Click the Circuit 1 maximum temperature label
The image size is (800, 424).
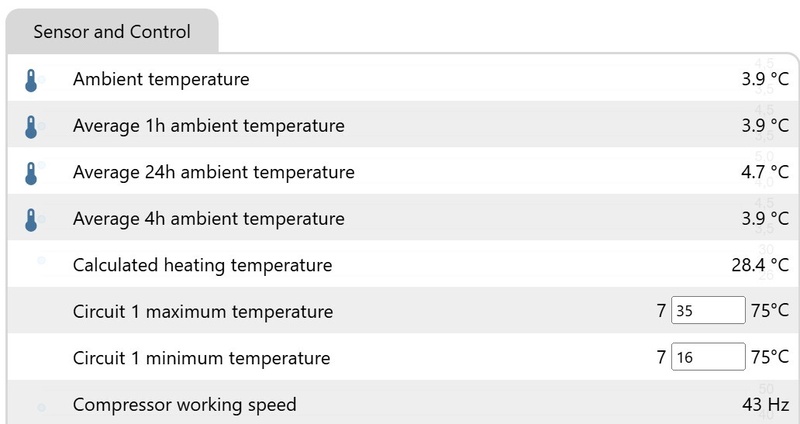[x=203, y=311]
